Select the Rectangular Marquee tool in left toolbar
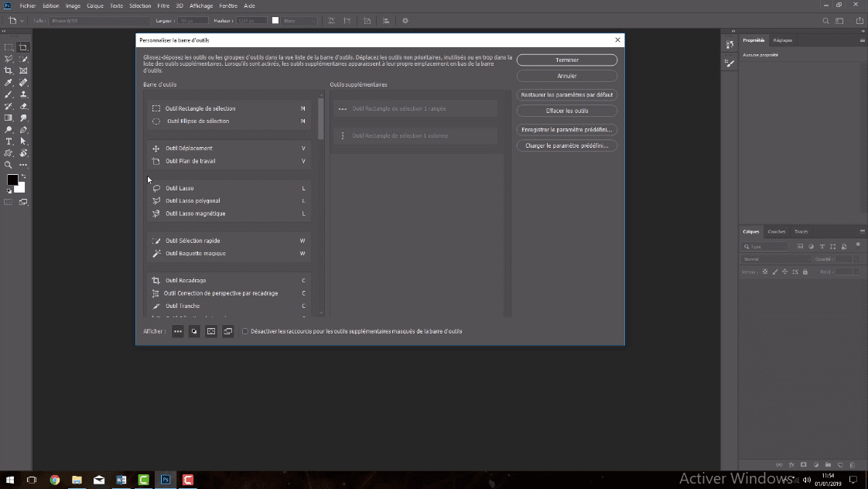This screenshot has height=489, width=868. pos(9,48)
